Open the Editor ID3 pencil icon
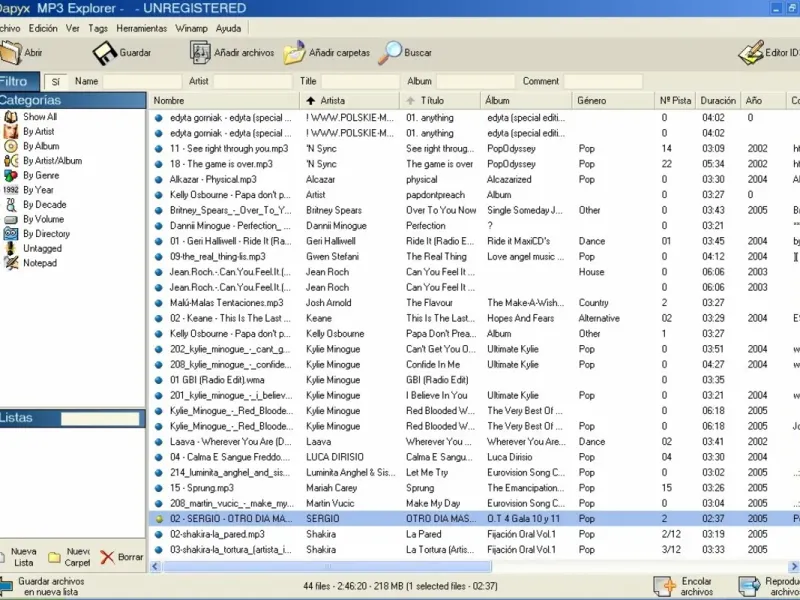This screenshot has width=800, height=600. click(x=751, y=53)
